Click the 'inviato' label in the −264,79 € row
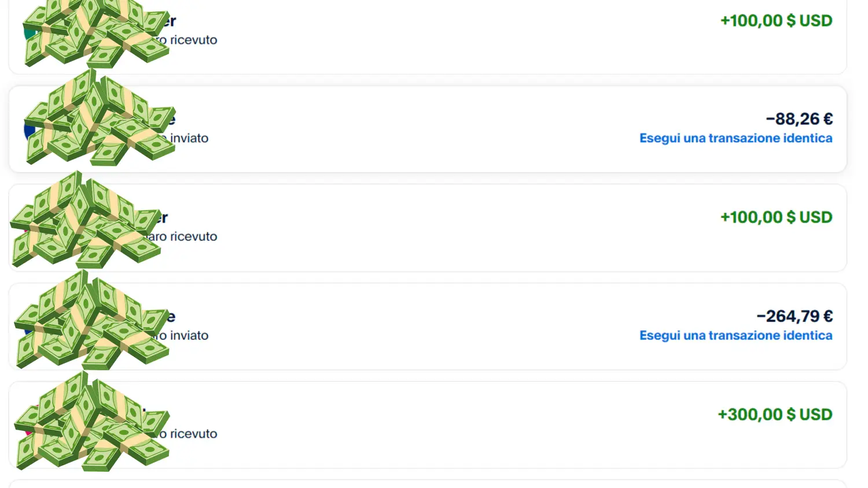This screenshot has width=868, height=488. 189,335
